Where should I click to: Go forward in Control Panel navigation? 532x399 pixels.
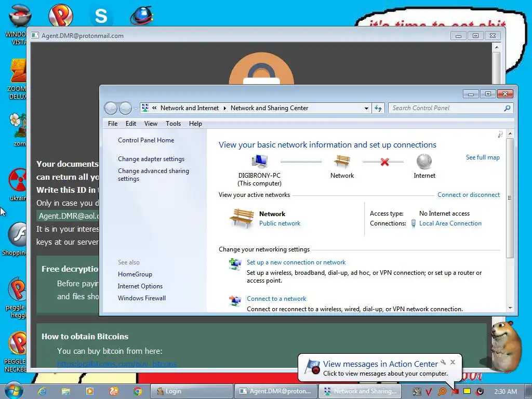tap(125, 108)
